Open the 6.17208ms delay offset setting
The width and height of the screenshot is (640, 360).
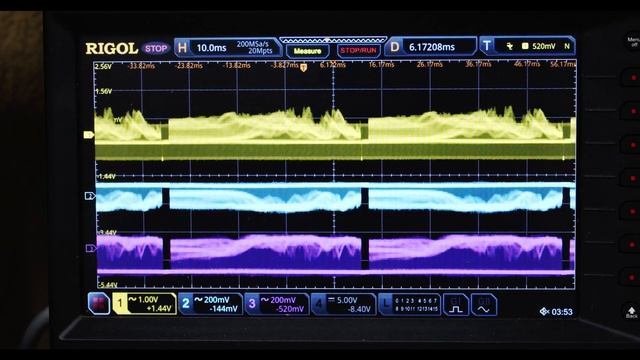tap(432, 47)
